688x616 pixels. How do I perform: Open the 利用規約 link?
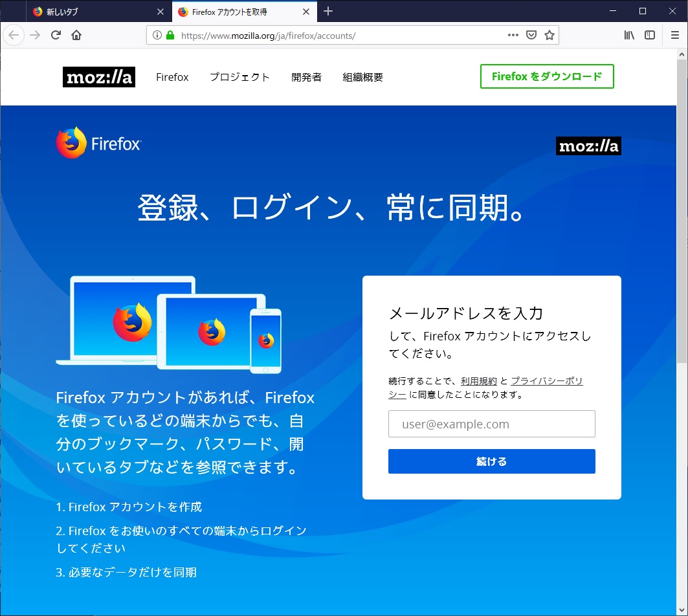[479, 381]
